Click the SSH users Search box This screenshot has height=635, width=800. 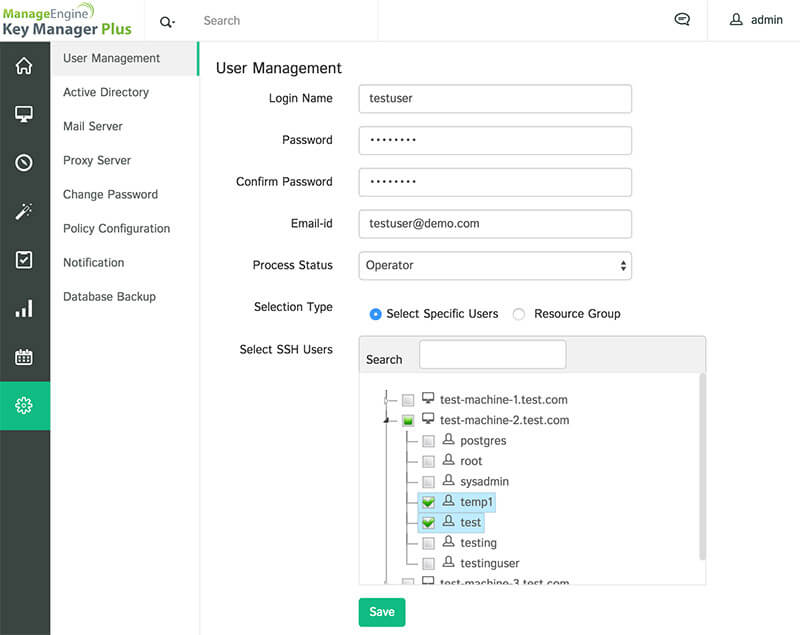point(492,354)
